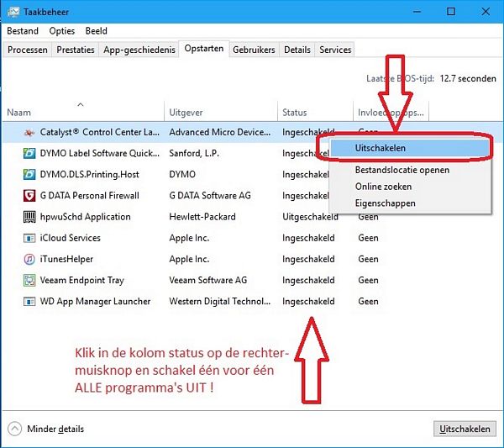Select the hpwuSchd Application row name
Image resolution: width=504 pixels, height=448 pixels.
(x=85, y=217)
